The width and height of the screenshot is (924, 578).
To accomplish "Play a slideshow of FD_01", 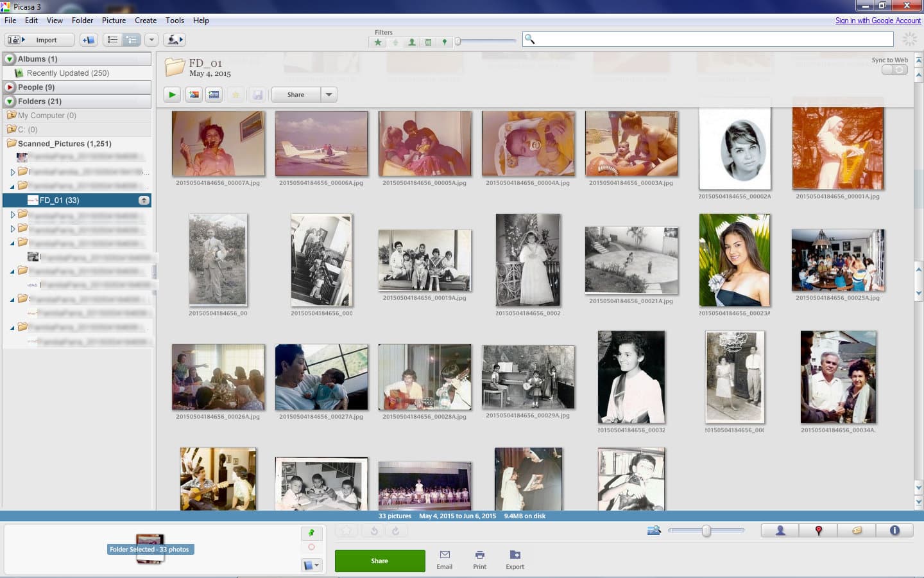I will click(171, 94).
